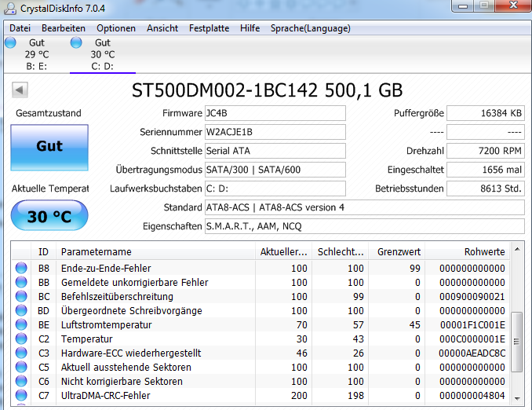Image resolution: width=532 pixels, height=410 pixels.
Task: Open the Optionen menu
Action: [116, 28]
